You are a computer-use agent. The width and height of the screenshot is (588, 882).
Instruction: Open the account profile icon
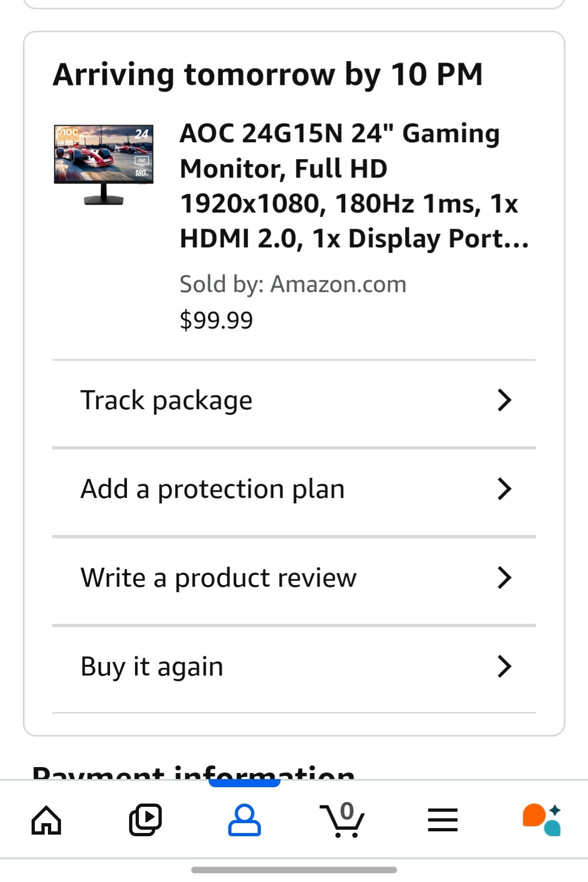click(x=244, y=820)
